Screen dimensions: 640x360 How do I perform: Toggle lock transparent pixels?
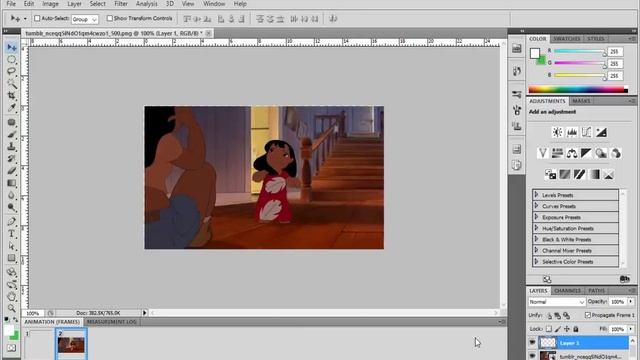549,329
